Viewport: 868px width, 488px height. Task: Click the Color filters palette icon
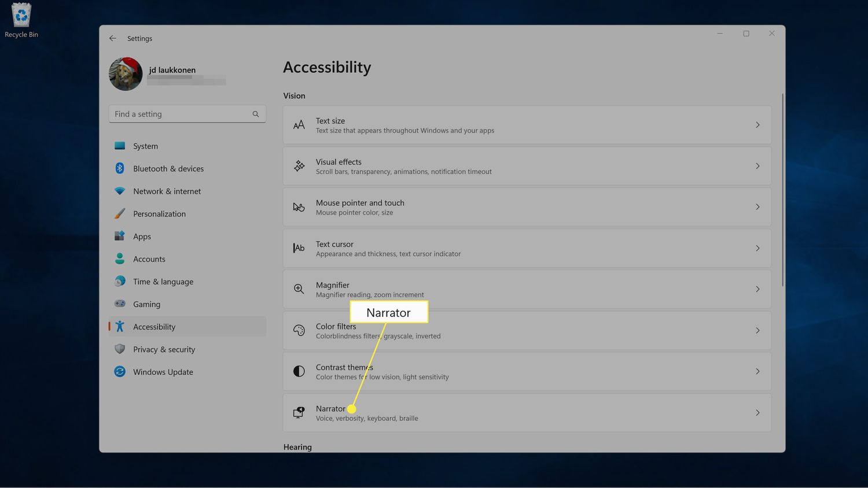click(299, 330)
